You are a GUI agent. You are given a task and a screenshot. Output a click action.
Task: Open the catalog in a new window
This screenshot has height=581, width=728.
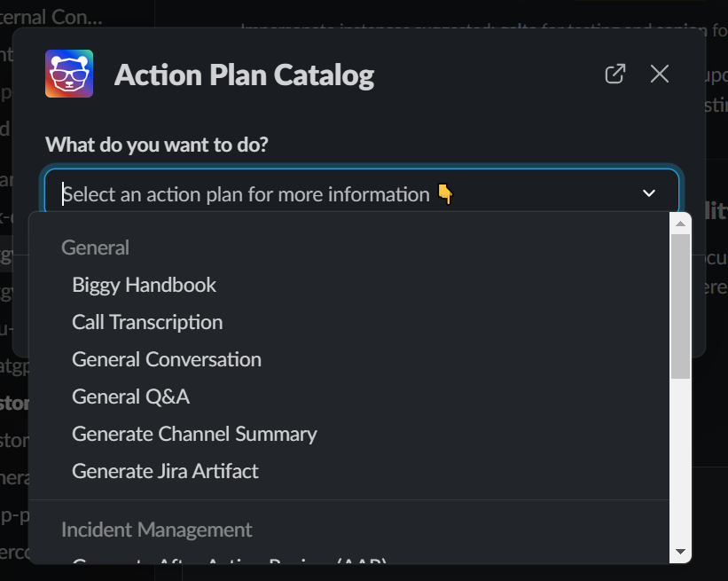coord(614,74)
